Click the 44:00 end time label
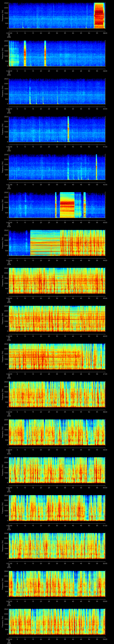Image resolution: width=114 pixels, height=644 pixels. [x=105, y=260]
